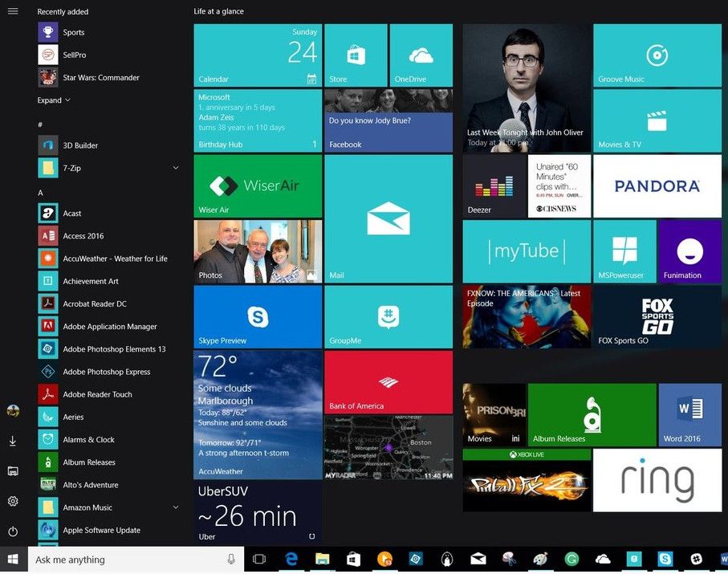Open the ring tile
The height and width of the screenshot is (574, 728).
(x=657, y=480)
